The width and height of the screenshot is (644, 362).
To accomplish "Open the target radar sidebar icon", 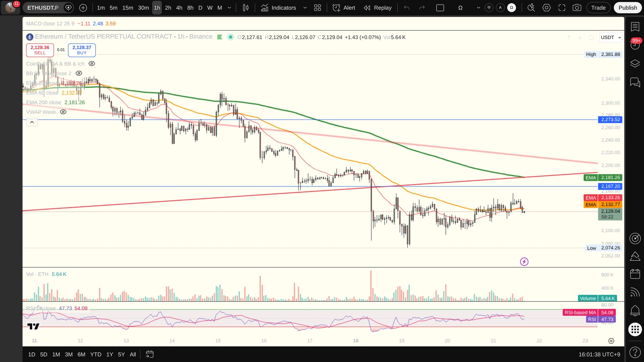I will pyautogui.click(x=635, y=239).
